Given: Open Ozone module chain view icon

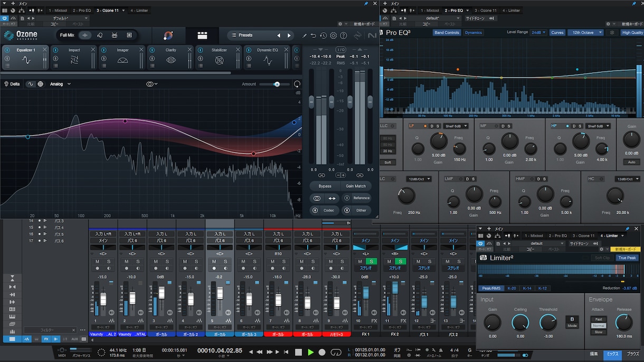Looking at the screenshot, I should 202,35.
